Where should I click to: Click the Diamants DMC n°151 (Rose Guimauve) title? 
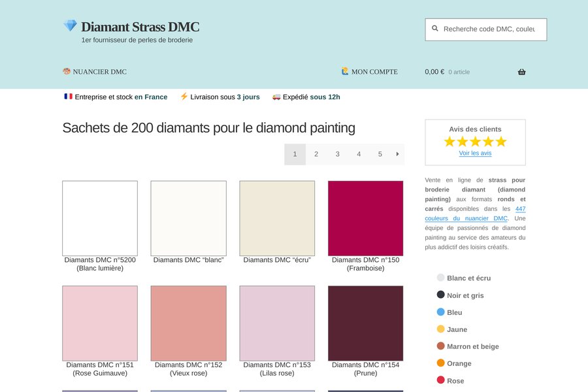pyautogui.click(x=100, y=369)
